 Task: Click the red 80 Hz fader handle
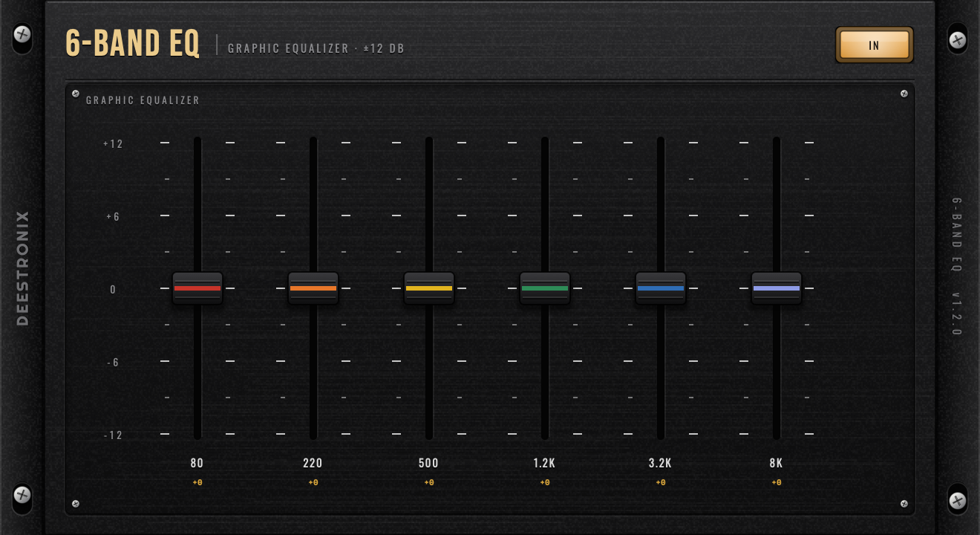pyautogui.click(x=197, y=288)
